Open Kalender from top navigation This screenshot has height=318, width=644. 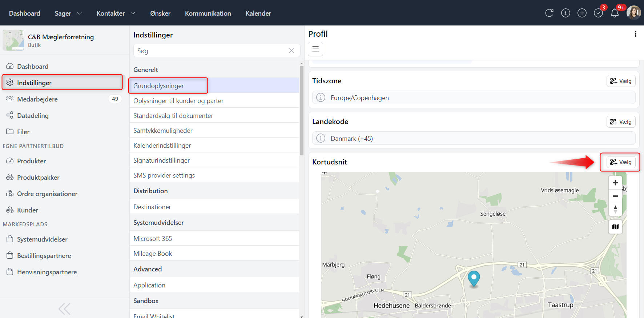pyautogui.click(x=258, y=13)
